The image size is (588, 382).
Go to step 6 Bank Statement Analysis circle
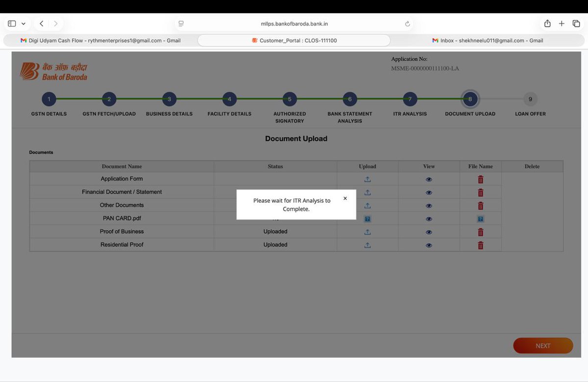[x=350, y=99]
